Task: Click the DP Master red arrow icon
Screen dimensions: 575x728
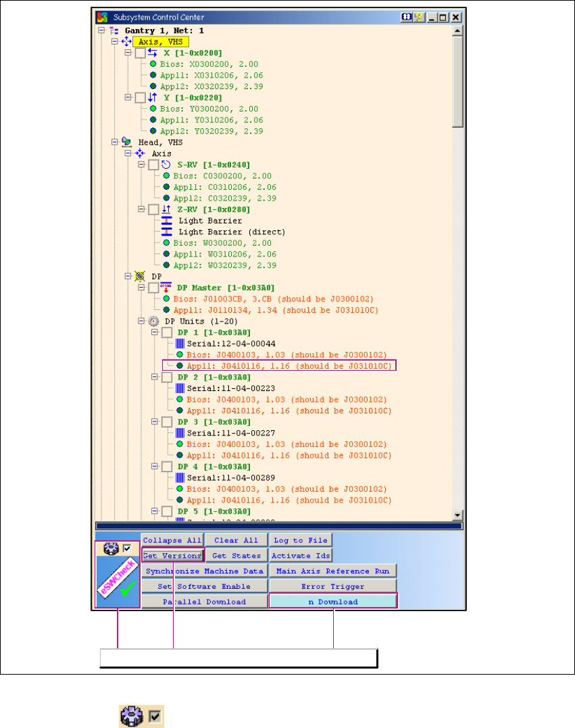Action: click(166, 287)
